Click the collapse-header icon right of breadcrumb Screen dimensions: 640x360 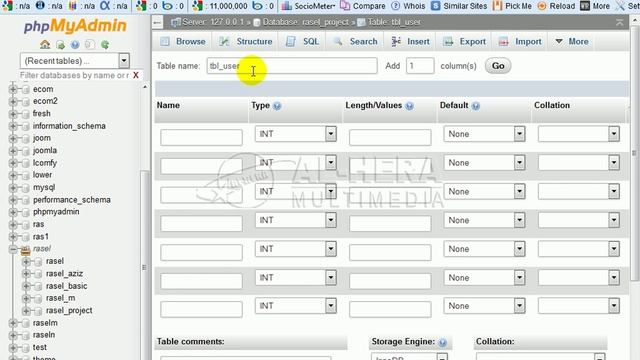click(620, 22)
